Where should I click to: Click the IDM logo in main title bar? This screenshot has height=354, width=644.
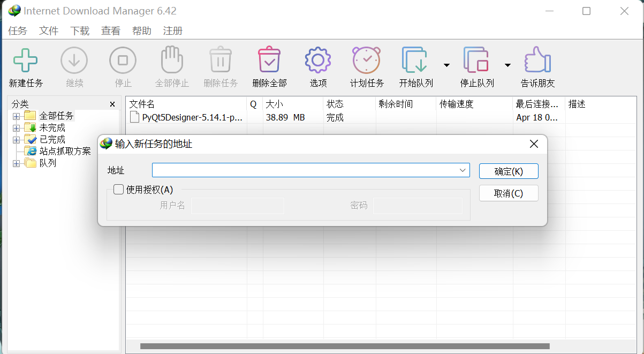[x=14, y=11]
